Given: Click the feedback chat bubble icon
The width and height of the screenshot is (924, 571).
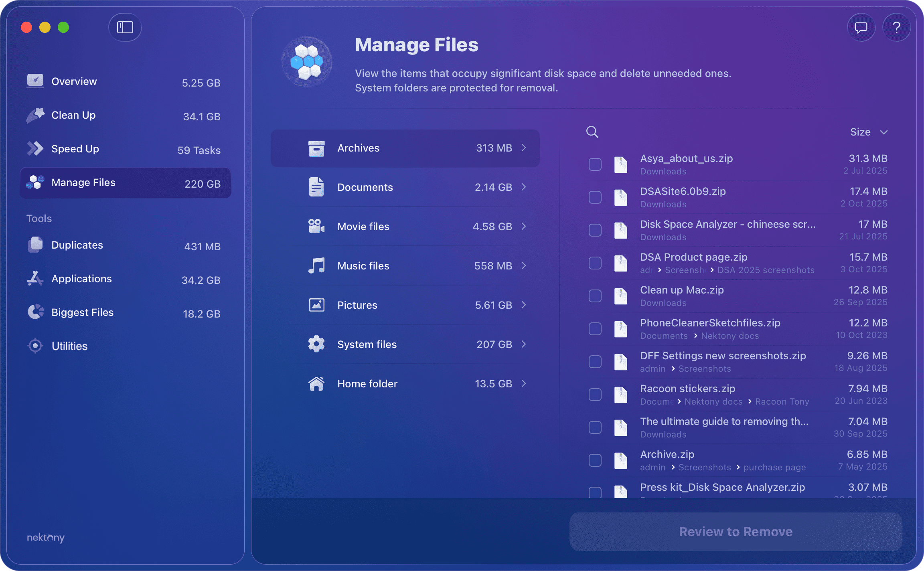Looking at the screenshot, I should point(861,27).
